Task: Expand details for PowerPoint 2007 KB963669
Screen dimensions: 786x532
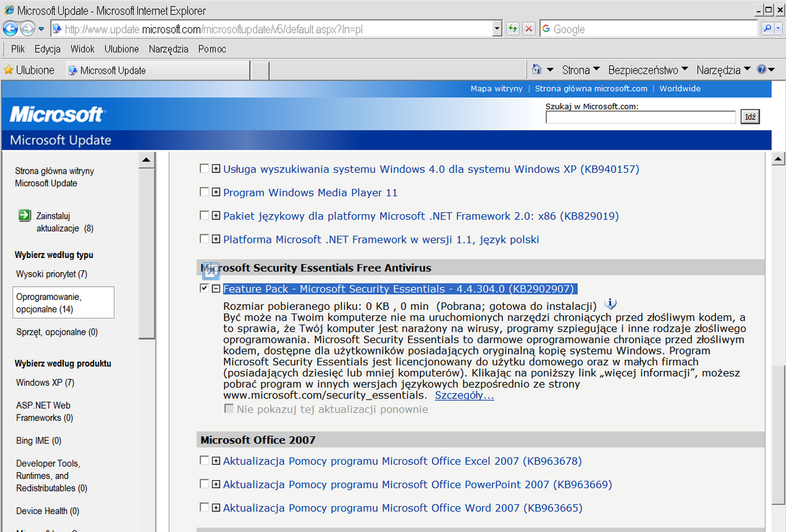Action: [x=216, y=484]
